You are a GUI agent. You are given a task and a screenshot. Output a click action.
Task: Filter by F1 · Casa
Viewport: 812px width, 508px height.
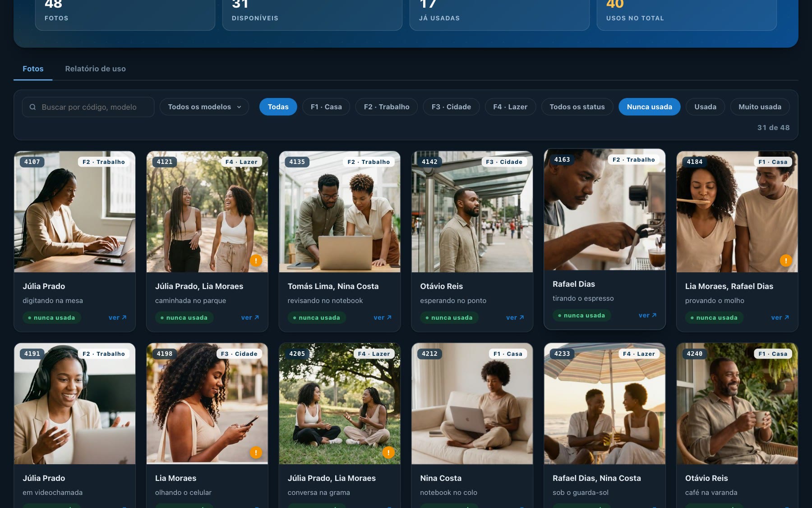326,107
